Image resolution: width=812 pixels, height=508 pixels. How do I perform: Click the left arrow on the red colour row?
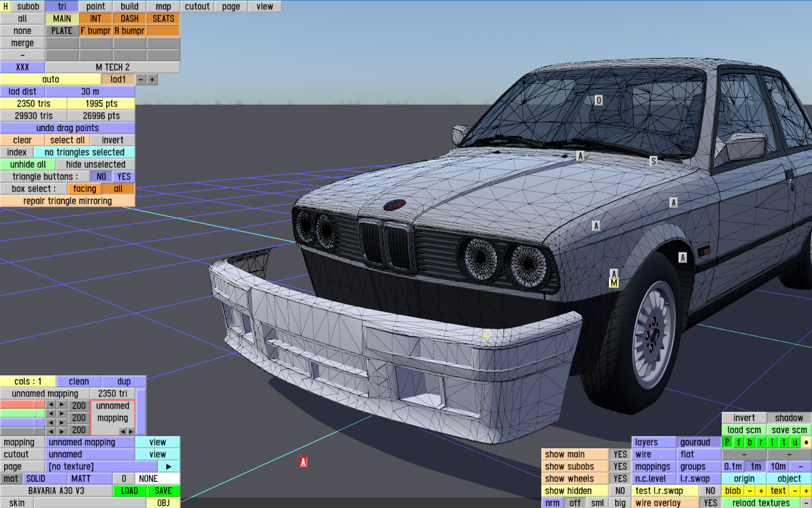[x=51, y=405]
